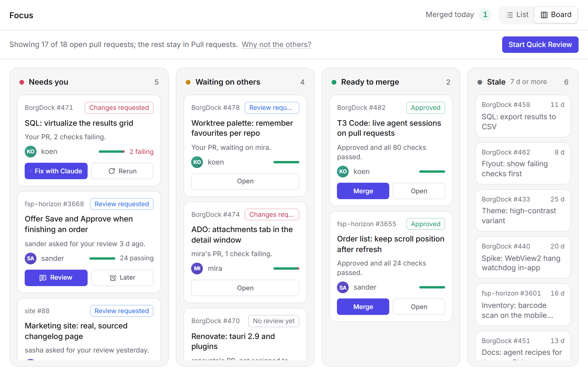This screenshot has height=376, width=588.
Task: Switch to the List view
Action: pos(517,15)
